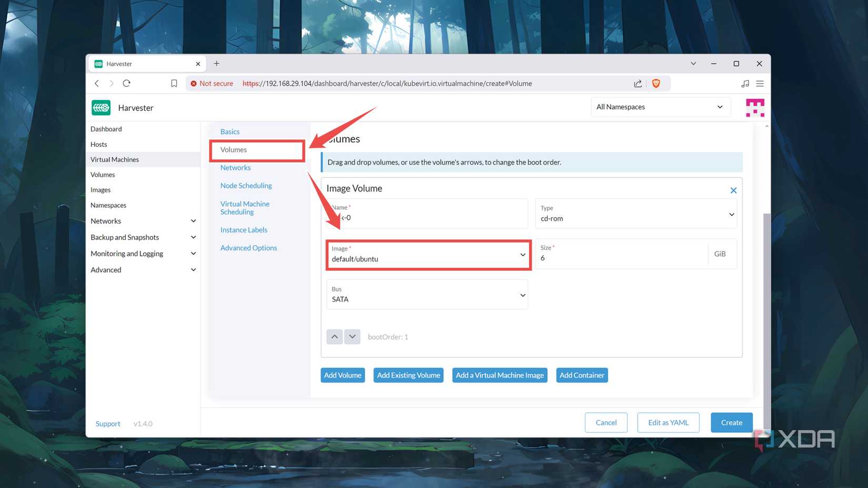Remove Image Volume with the X icon
868x488 pixels.
coord(733,190)
